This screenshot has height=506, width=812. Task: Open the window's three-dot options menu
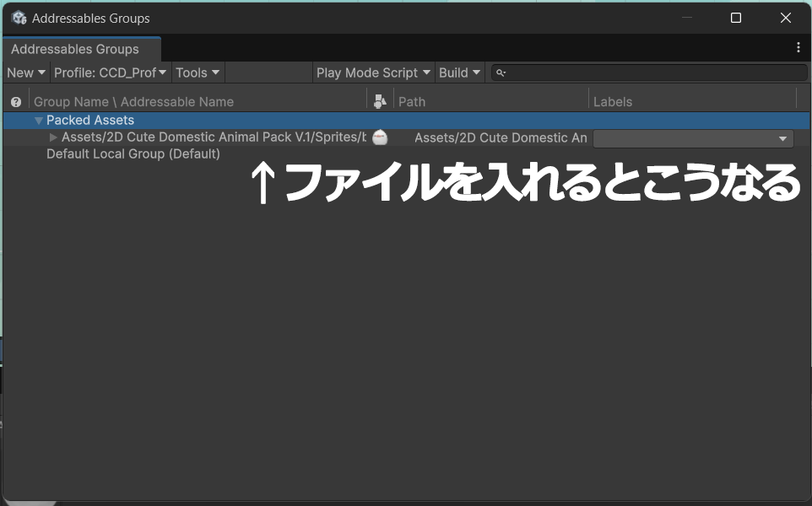(798, 48)
